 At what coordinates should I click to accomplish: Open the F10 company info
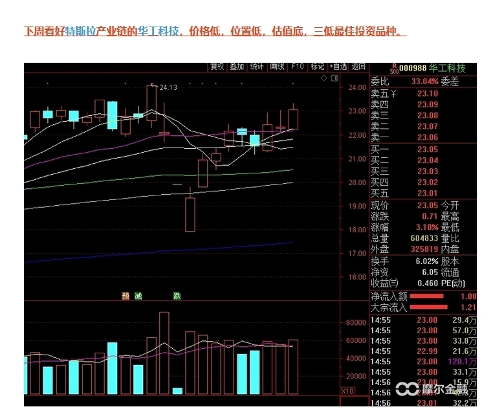coord(298,67)
